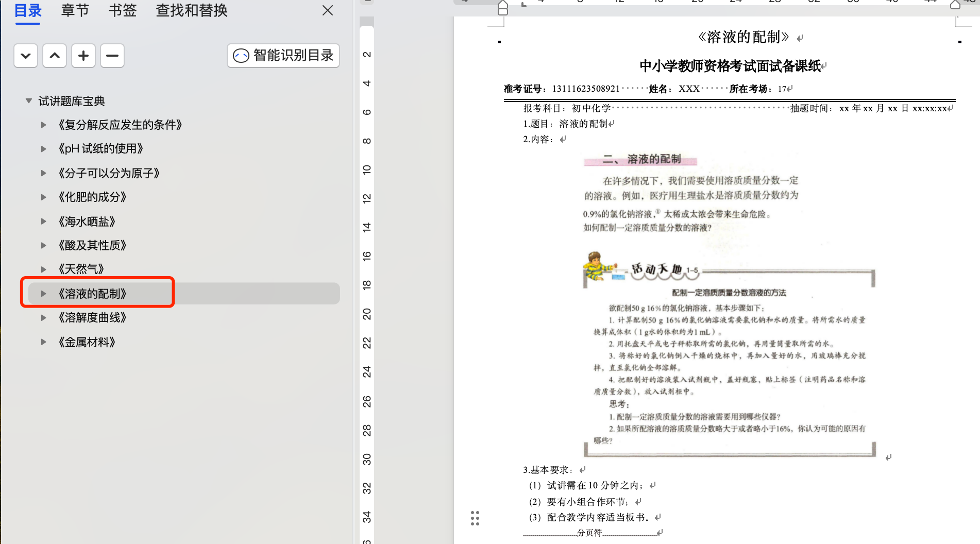Click the up-arrow promote heading button

point(55,56)
